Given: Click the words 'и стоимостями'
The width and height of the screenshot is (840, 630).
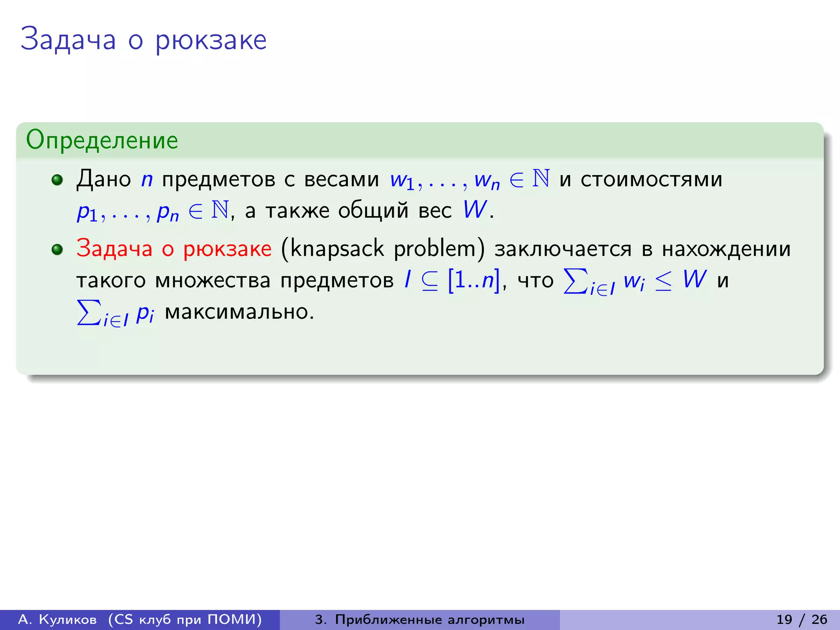Looking at the screenshot, I should [x=641, y=180].
